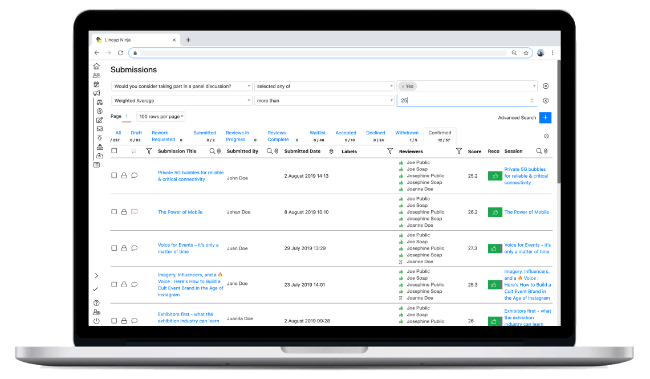This screenshot has height=379, width=650.
Task: Bookmark the page with the star icon
Action: tap(526, 53)
